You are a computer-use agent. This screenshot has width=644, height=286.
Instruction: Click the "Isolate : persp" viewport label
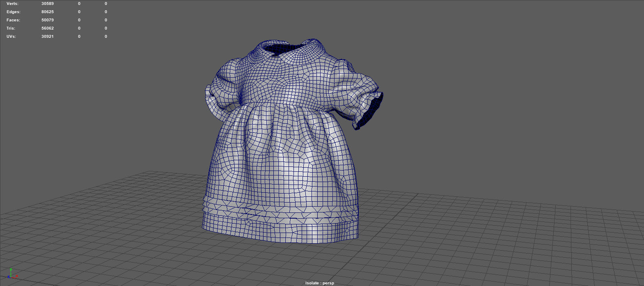pos(320,283)
